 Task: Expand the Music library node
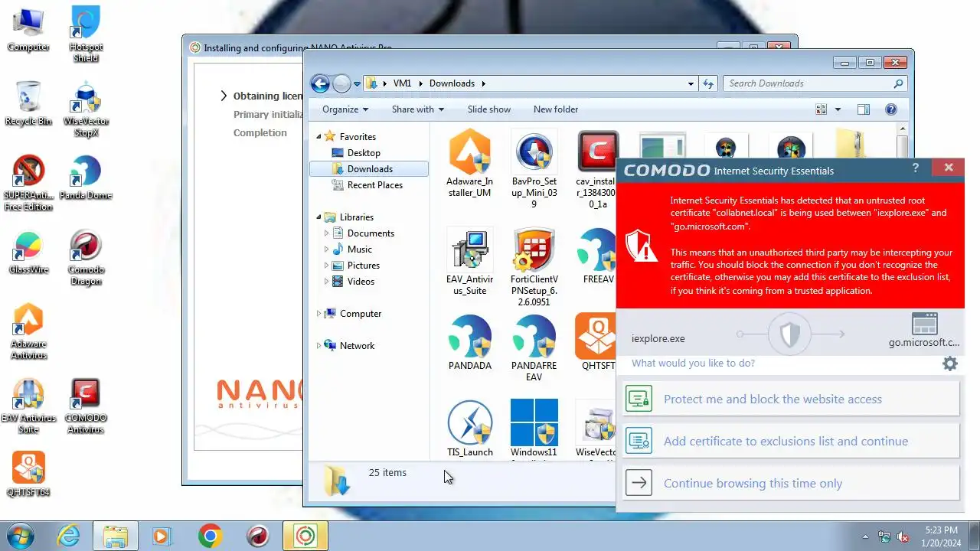click(x=327, y=249)
